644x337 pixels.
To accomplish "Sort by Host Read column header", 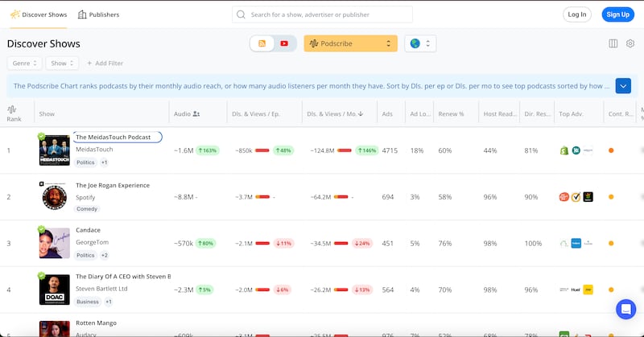I will (x=500, y=113).
